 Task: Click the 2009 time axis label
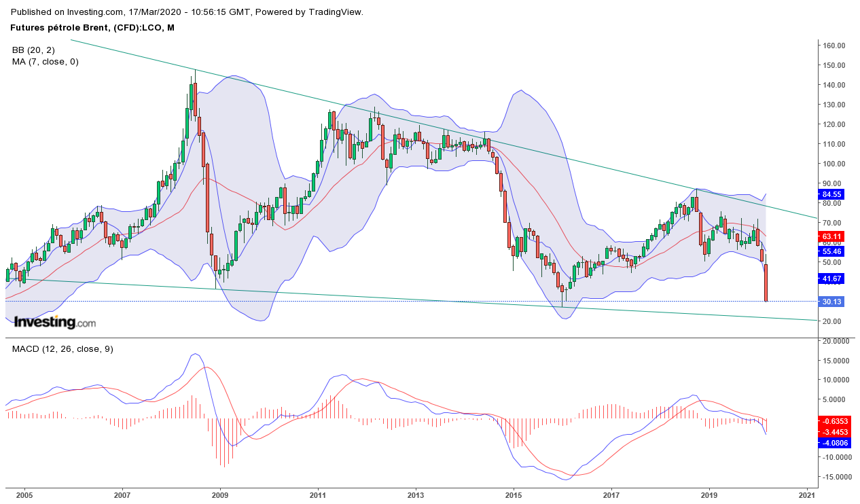220,495
